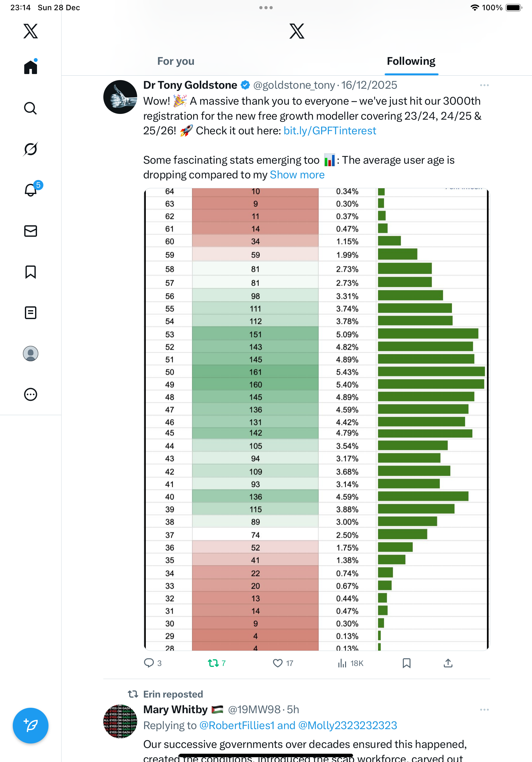
Task: Open the Search icon in sidebar
Action: click(x=31, y=108)
